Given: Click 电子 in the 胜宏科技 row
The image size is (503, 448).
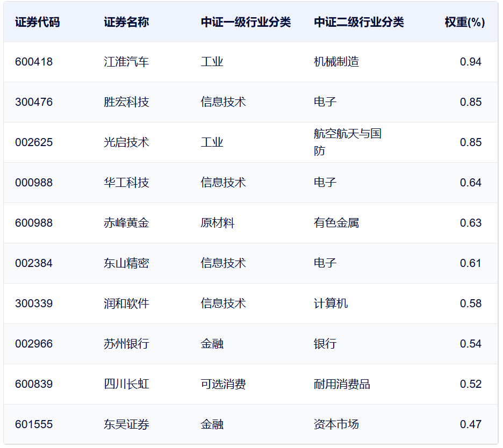Looking at the screenshot, I should click(x=325, y=102).
